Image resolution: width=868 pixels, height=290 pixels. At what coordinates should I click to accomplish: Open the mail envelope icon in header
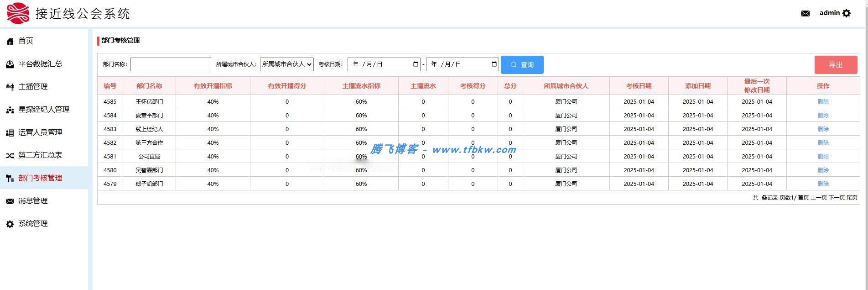coord(805,13)
